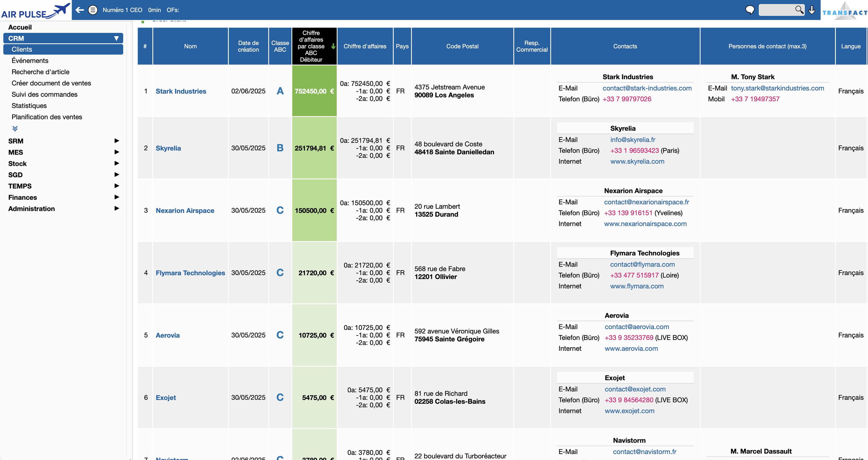Open the Skyrelia website link www.skyrelia.com
868x460 pixels.
637,161
